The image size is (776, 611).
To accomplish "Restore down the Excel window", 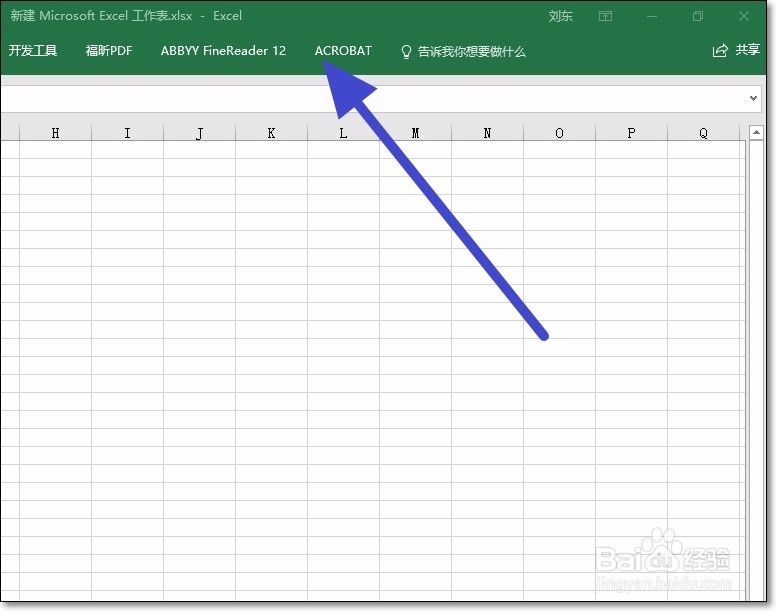I will tap(698, 16).
